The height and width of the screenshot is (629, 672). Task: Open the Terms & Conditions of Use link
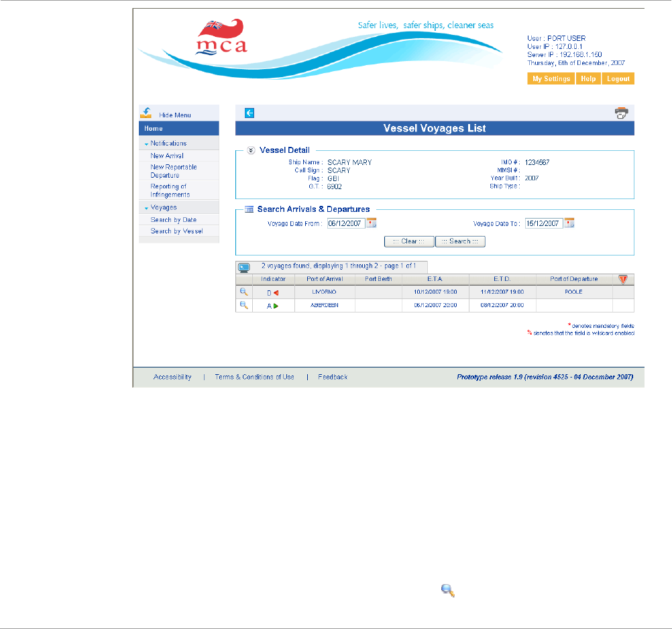pos(254,378)
